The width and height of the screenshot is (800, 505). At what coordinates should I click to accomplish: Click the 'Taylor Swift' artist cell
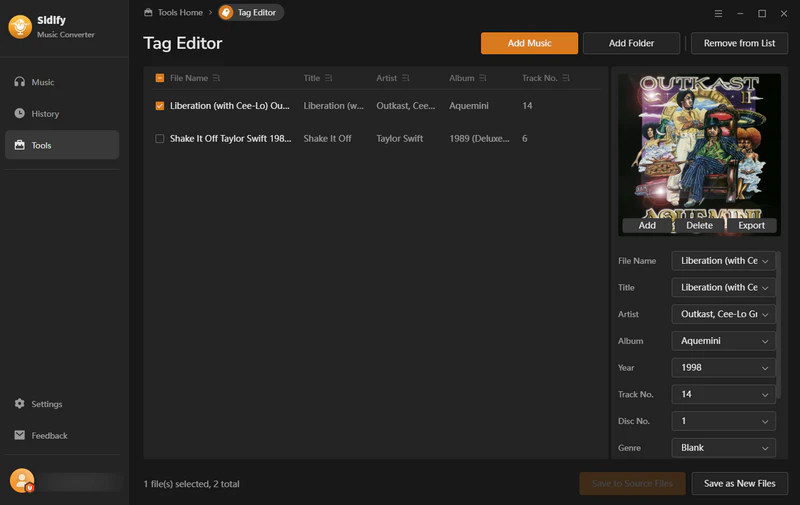(399, 138)
